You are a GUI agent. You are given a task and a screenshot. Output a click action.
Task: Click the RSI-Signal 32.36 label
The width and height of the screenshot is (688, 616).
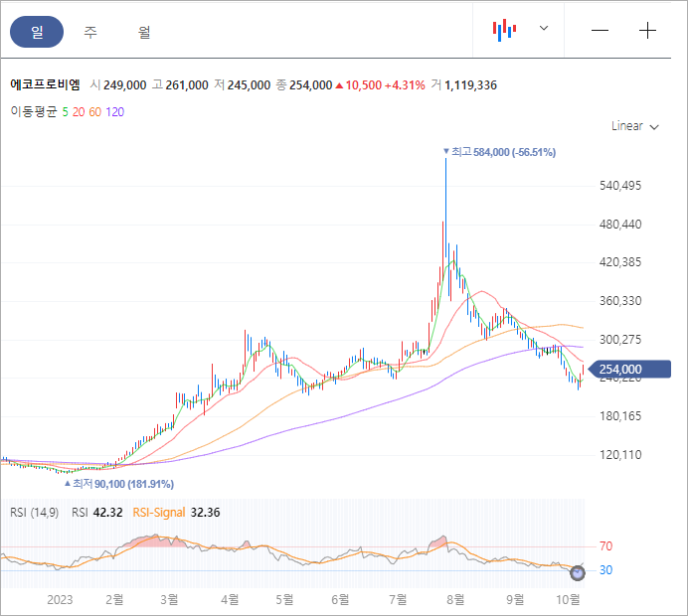point(176,512)
